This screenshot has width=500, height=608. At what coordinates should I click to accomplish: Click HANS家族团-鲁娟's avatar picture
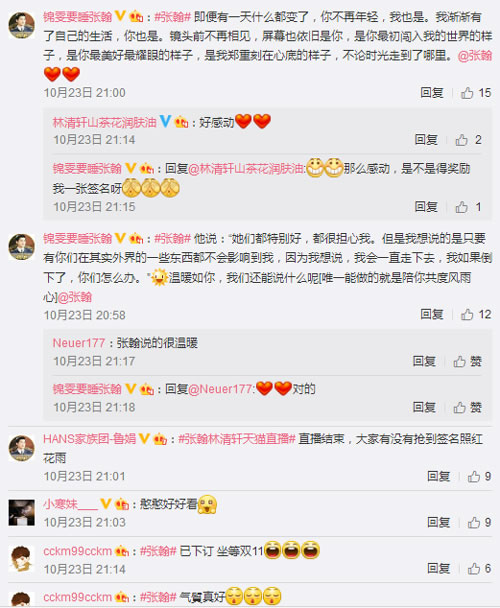[x=22, y=448]
